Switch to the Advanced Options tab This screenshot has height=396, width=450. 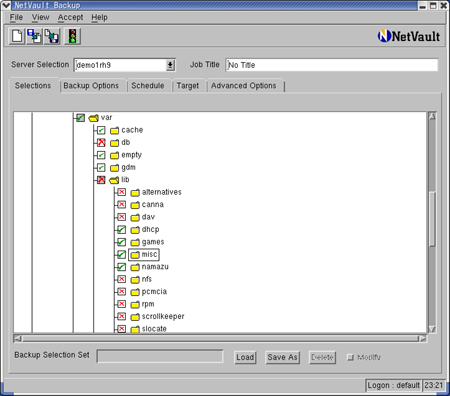click(244, 86)
